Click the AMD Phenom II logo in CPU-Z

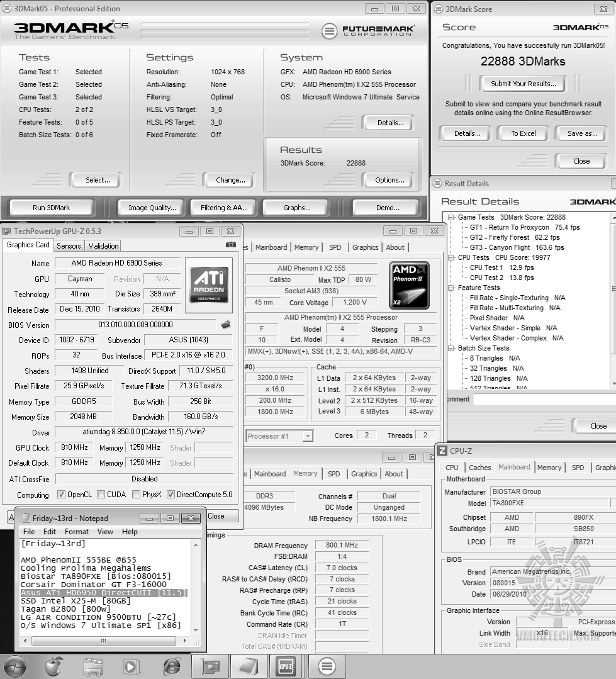click(408, 285)
